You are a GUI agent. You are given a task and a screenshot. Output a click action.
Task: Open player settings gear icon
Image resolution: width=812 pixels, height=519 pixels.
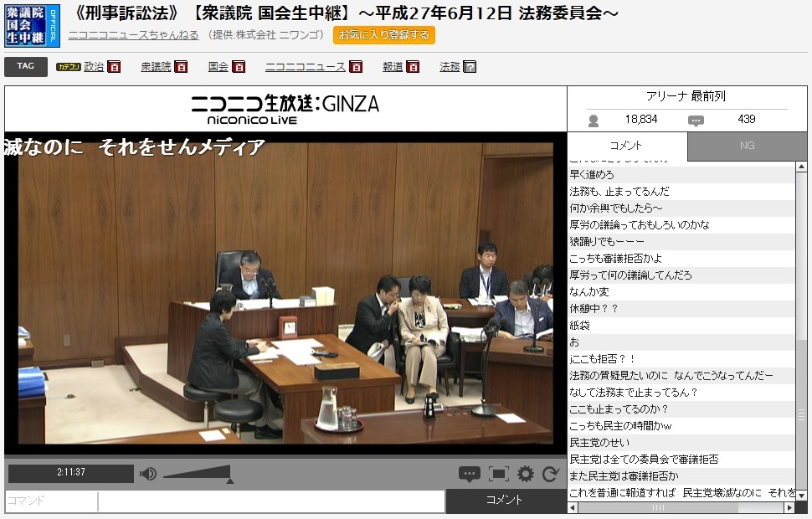coord(525,474)
